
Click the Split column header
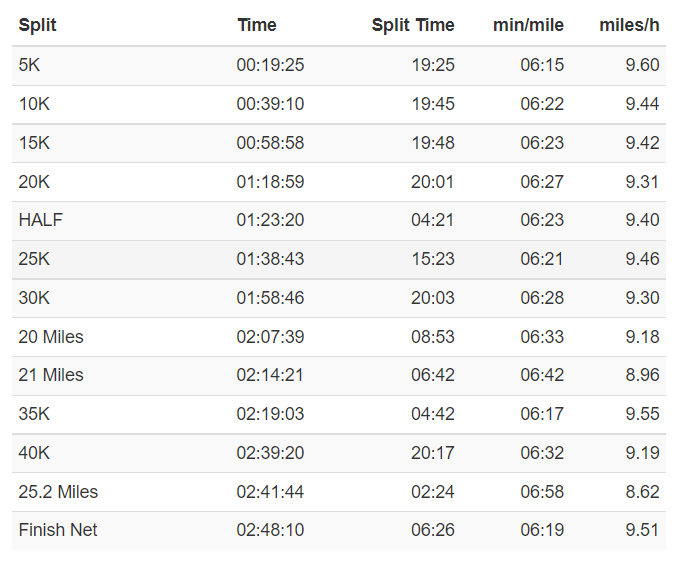tap(38, 25)
